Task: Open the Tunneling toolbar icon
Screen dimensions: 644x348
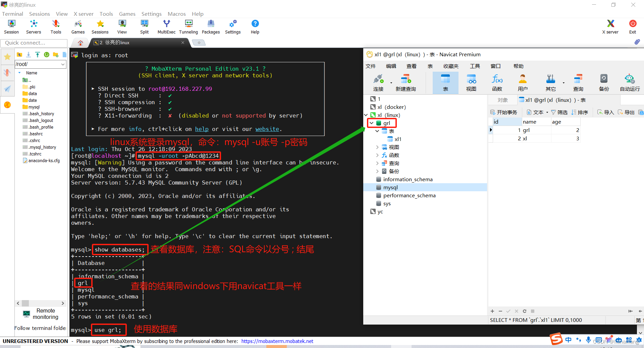Action: tap(189, 27)
